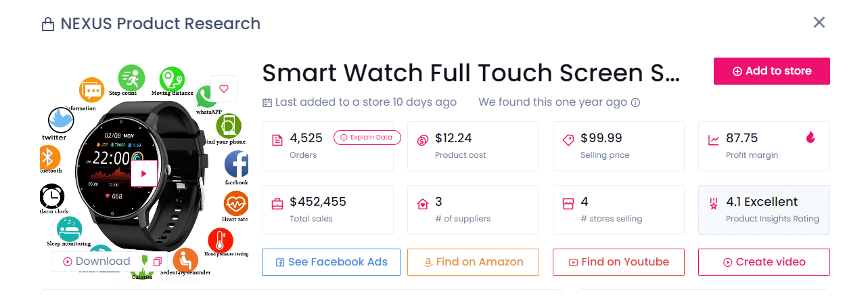Image resolution: width=868 pixels, height=296 pixels.
Task: Click the suppliers house icon
Action: point(423,204)
